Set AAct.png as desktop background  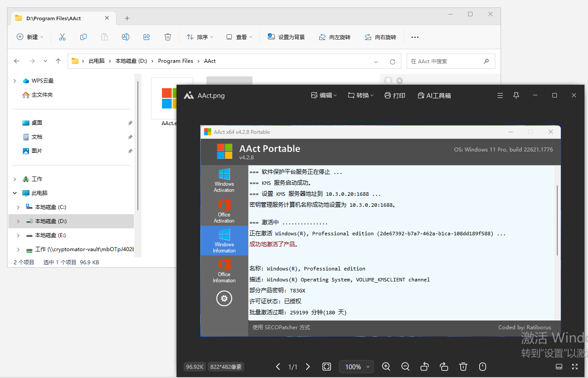click(x=286, y=37)
